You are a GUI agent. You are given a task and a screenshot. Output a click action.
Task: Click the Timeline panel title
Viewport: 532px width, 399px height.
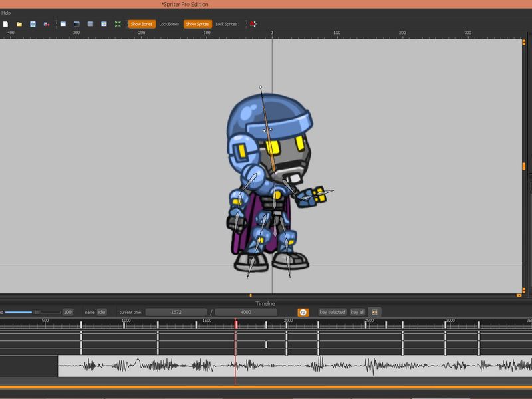pos(265,303)
